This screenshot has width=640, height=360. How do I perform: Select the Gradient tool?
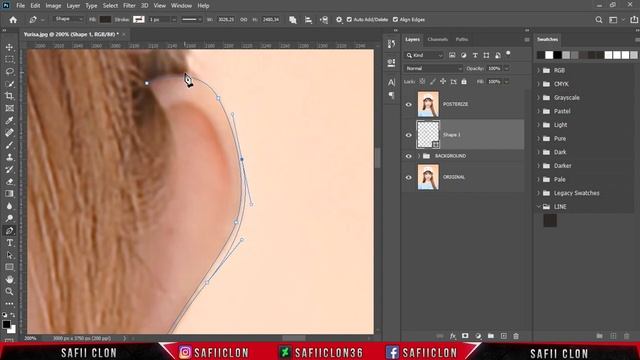(x=9, y=194)
